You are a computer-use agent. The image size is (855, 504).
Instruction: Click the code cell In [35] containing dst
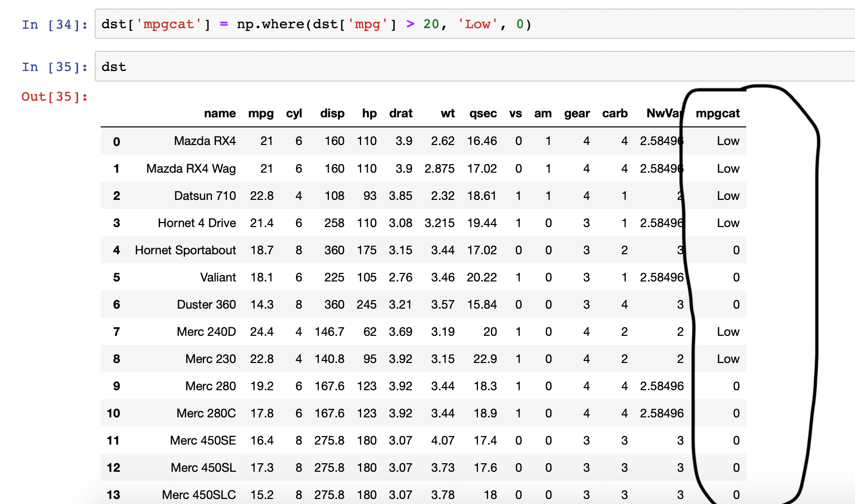pyautogui.click(x=475, y=66)
